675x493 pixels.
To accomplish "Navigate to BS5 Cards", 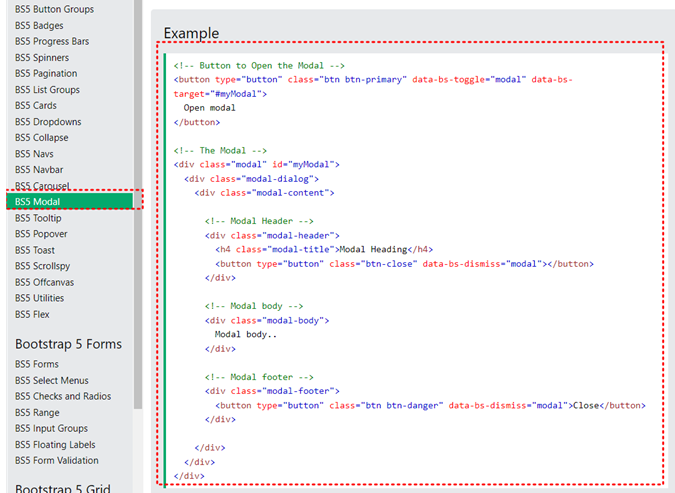I will tap(36, 105).
